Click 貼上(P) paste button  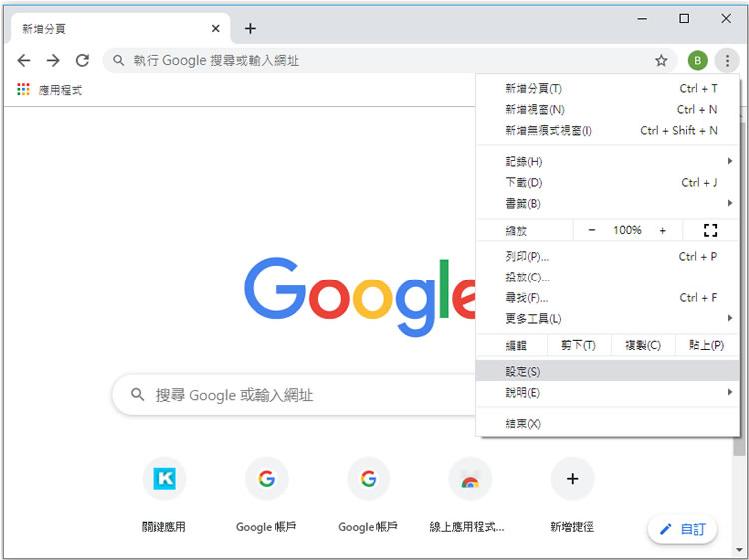click(x=706, y=345)
